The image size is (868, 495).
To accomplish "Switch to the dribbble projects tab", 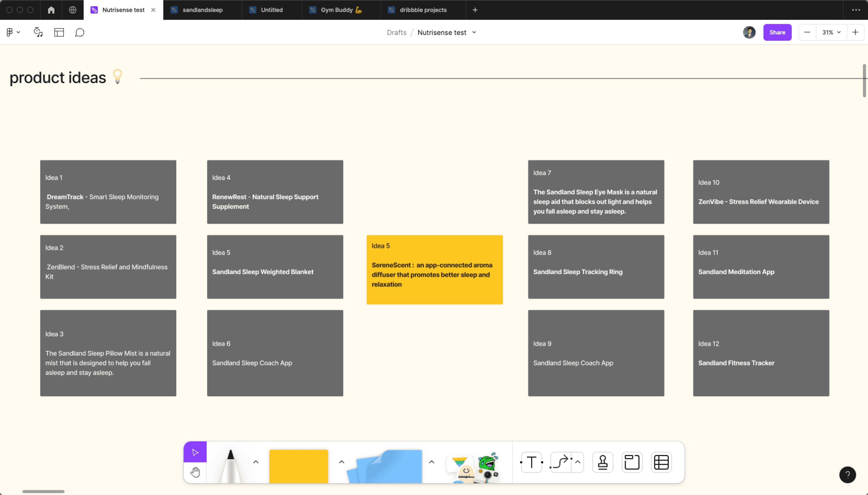I will 423,10.
